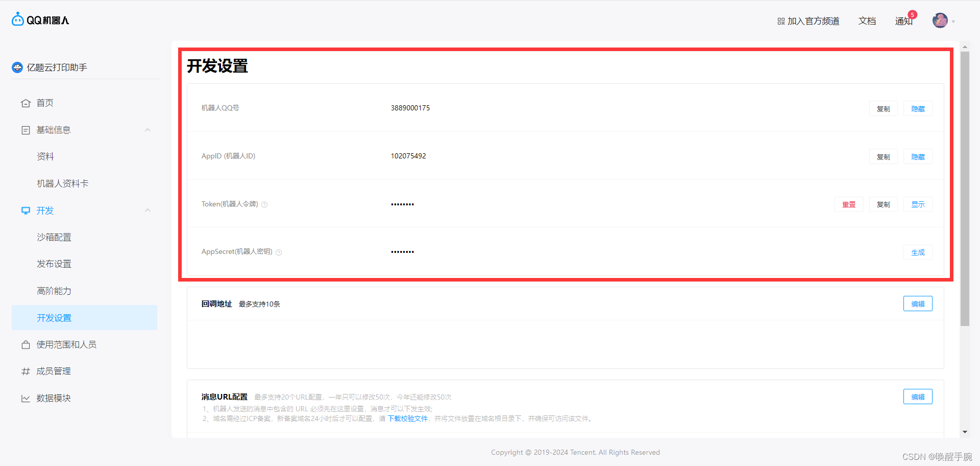Show the Token with 显示 button
This screenshot has height=466, width=980.
(918, 204)
